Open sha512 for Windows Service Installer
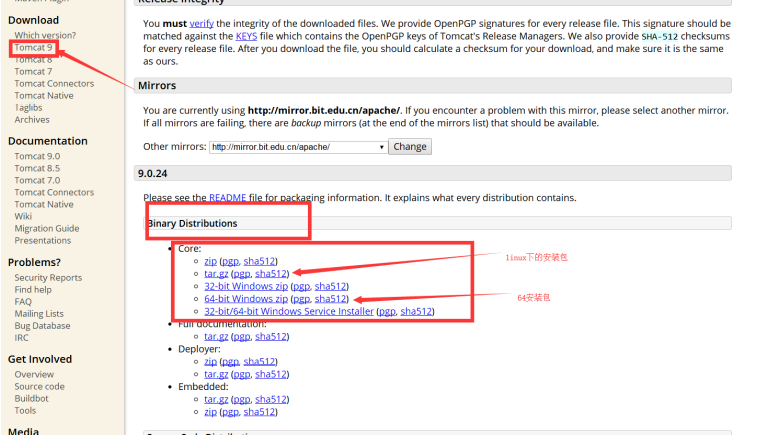This screenshot has width=777, height=444. click(x=416, y=311)
